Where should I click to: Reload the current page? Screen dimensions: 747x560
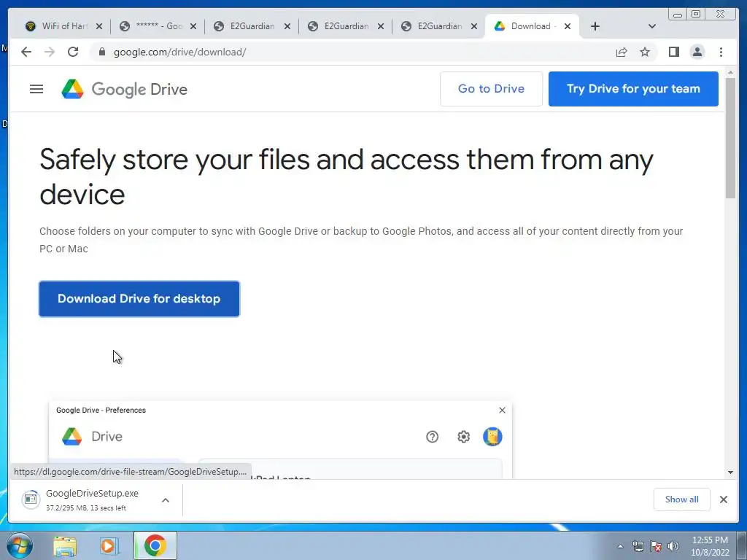point(73,52)
